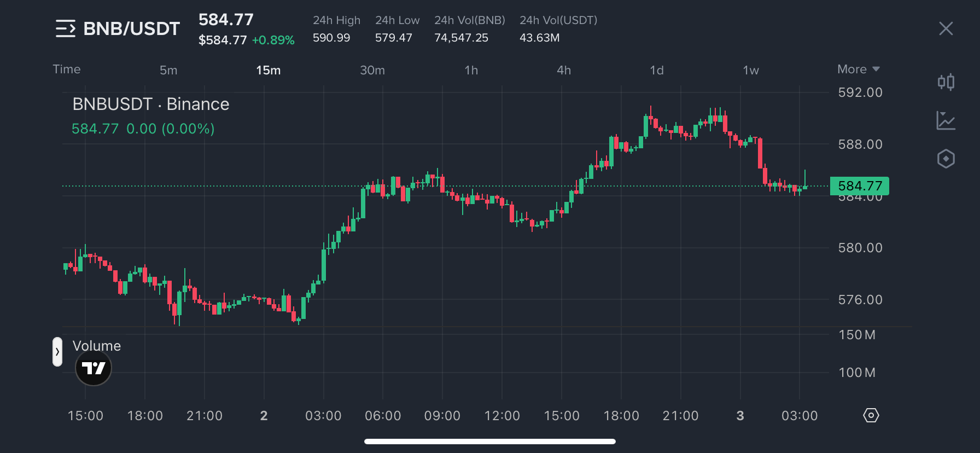
Task: Select the 5m interval
Action: pos(168,71)
